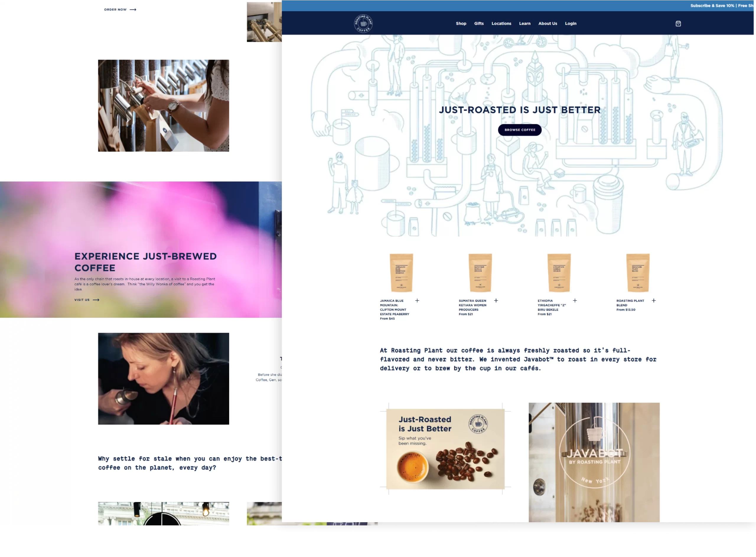Viewport: 756px width, 557px height.
Task: Click the Login link
Action: click(571, 24)
